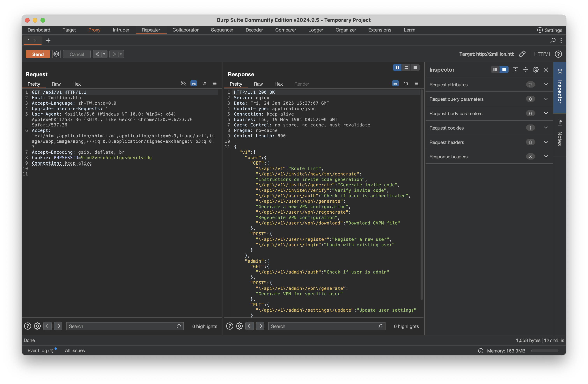This screenshot has height=384, width=588.
Task: Go to previous request history arrow
Action: (97, 54)
